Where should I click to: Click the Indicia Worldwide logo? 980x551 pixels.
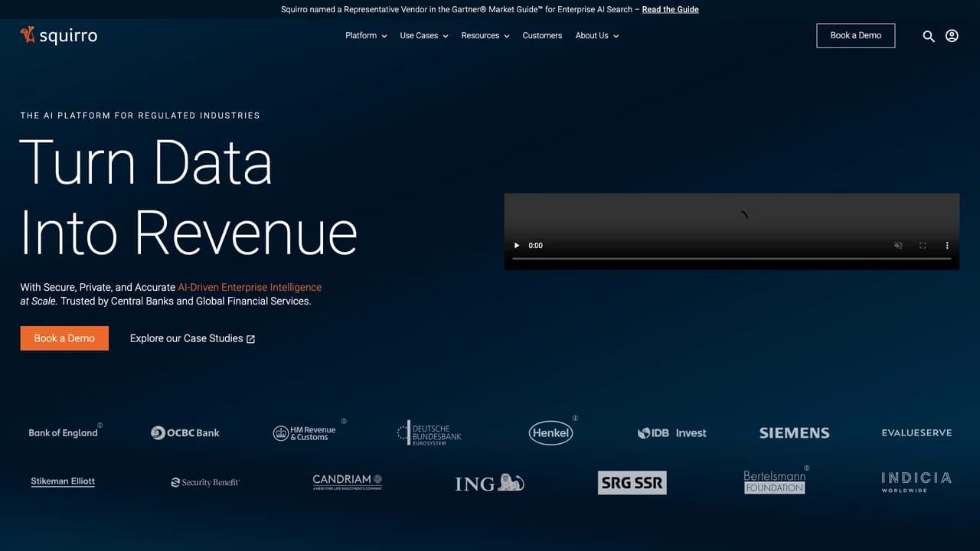pyautogui.click(x=916, y=482)
